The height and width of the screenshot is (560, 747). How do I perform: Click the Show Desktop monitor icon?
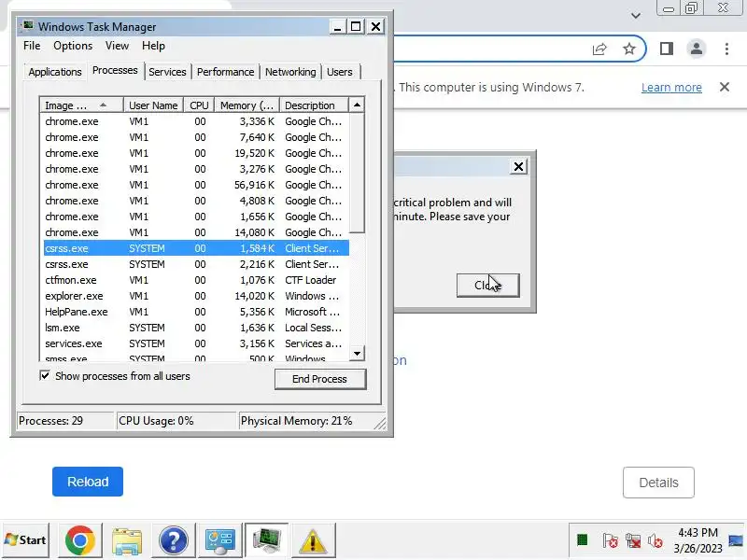click(736, 540)
